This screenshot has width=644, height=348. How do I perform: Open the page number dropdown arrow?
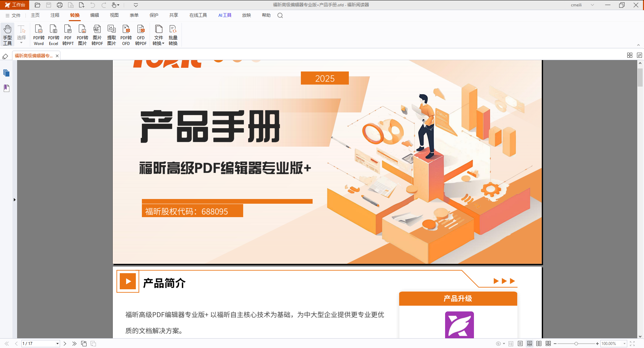(x=57, y=344)
